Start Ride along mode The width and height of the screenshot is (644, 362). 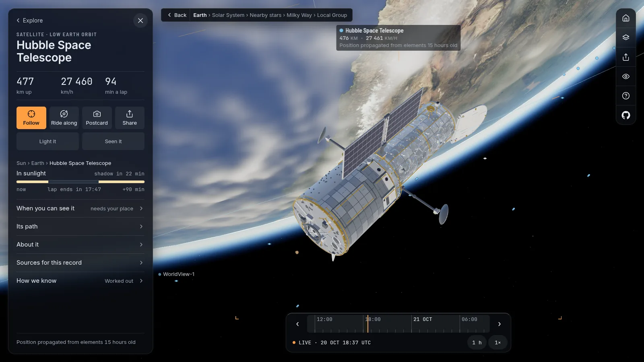[64, 118]
